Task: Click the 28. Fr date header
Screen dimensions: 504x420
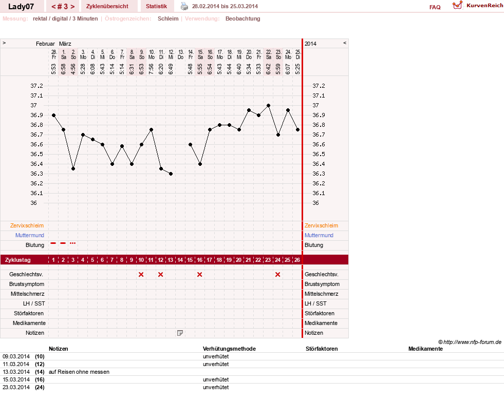Action: pos(54,54)
